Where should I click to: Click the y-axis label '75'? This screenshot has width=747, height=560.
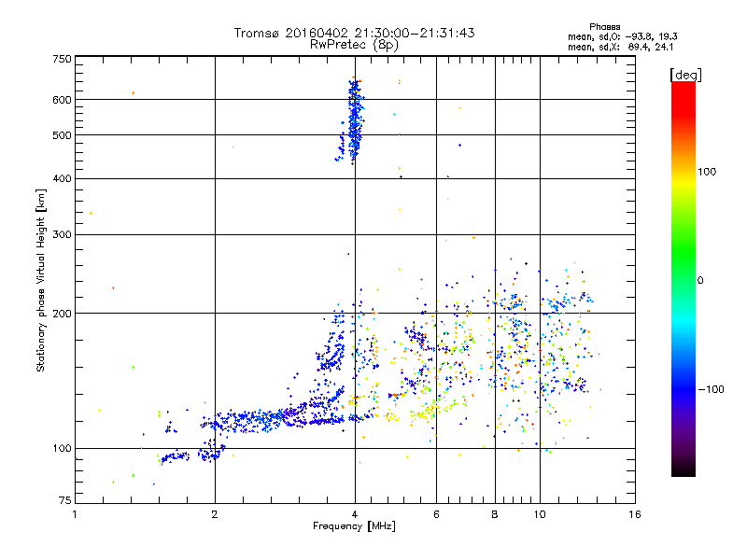pyautogui.click(x=65, y=500)
